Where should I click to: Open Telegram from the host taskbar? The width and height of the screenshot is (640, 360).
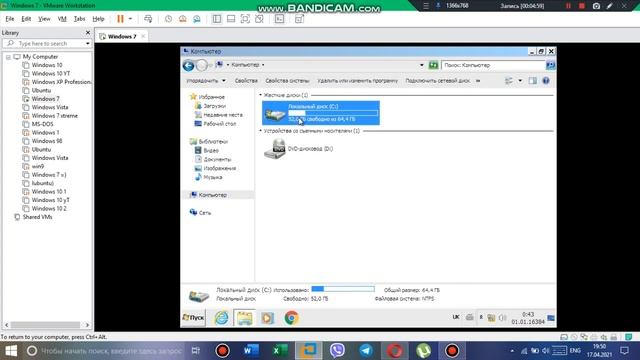click(366, 351)
